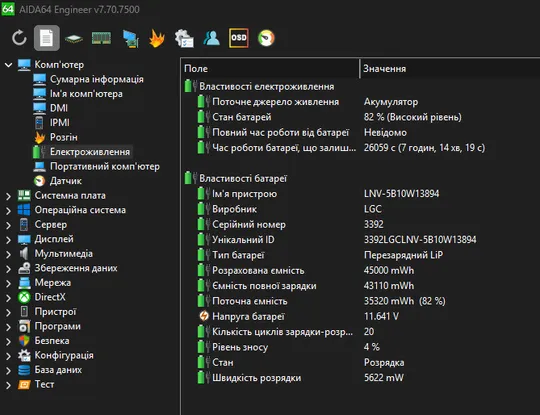
Task: Expand the Безпека tree node
Action: click(x=8, y=341)
